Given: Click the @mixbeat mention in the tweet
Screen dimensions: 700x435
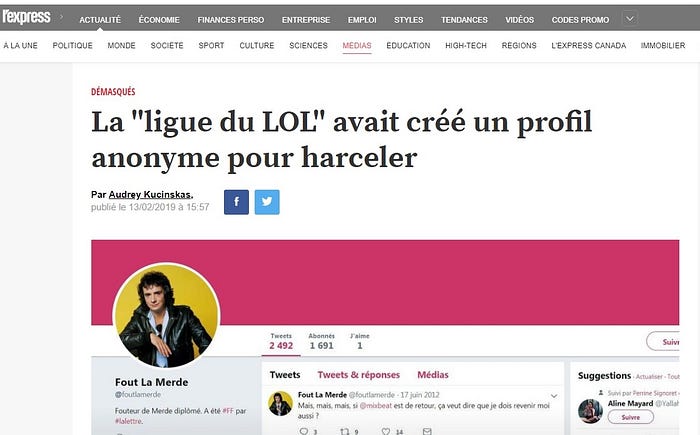Looking at the screenshot, I should [375, 406].
